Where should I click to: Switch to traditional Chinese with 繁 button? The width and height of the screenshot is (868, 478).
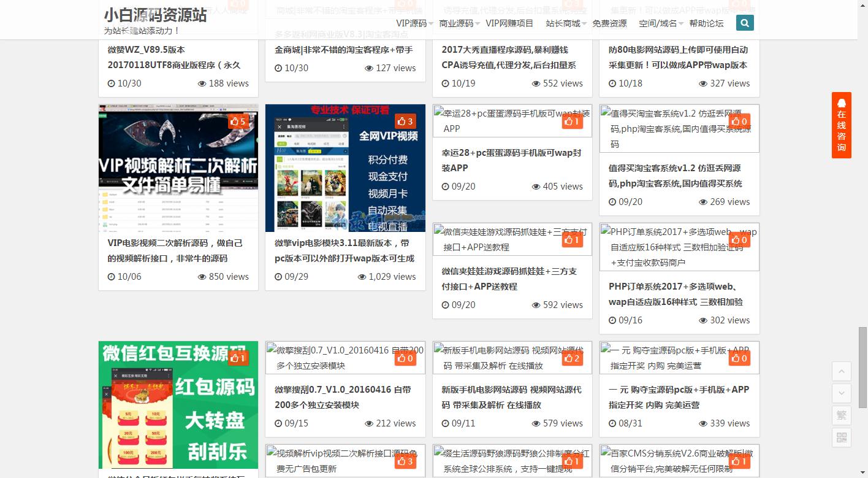point(841,415)
